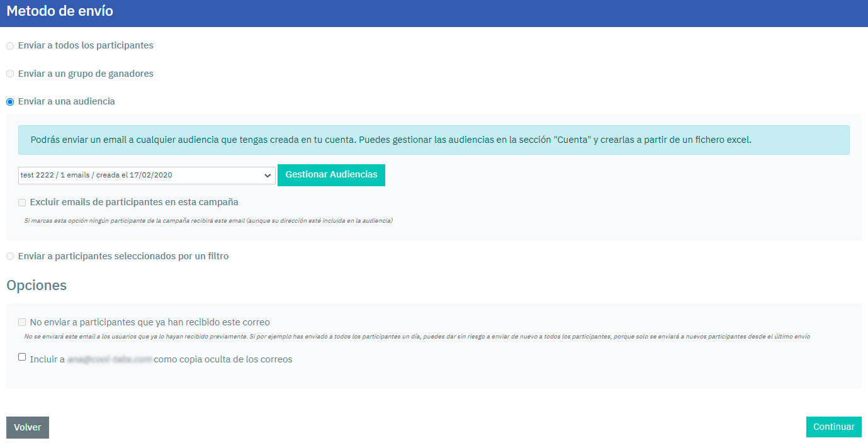Click the 'Metodo de envío' header title
Viewport: 868px width, 443px height.
click(x=60, y=11)
